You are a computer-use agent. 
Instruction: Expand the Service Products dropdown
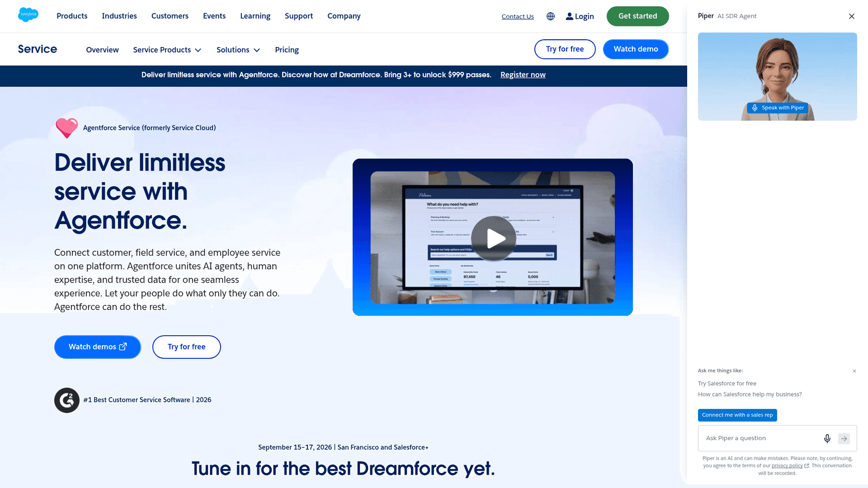coord(167,50)
